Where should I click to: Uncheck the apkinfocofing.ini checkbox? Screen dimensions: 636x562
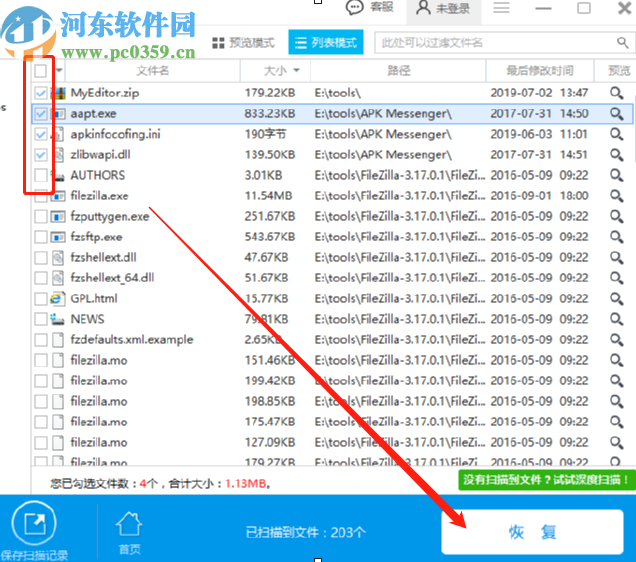click(x=41, y=134)
